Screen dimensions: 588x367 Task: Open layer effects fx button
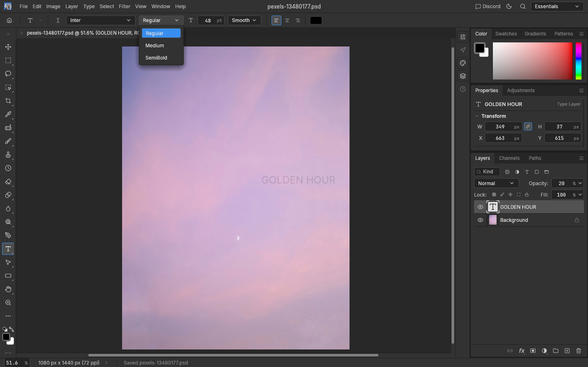(521, 351)
